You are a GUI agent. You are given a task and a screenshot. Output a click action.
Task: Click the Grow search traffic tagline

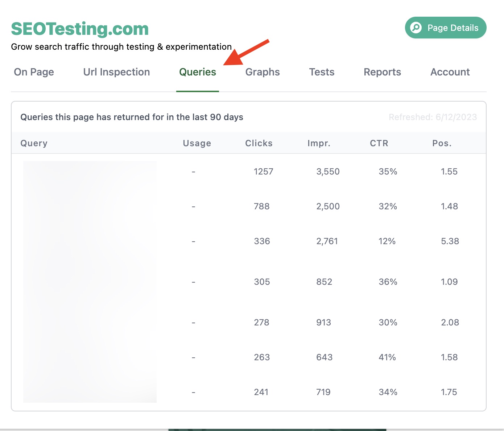(x=121, y=47)
